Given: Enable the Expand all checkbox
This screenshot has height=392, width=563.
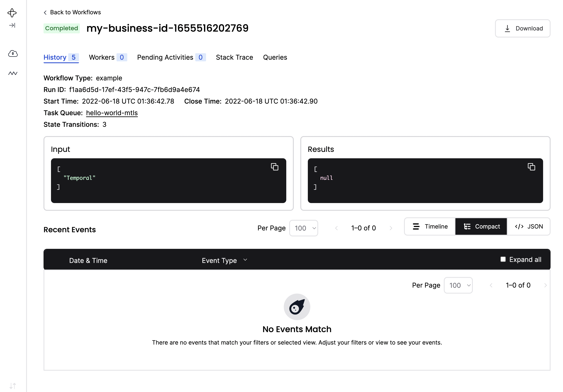Looking at the screenshot, I should [503, 259].
